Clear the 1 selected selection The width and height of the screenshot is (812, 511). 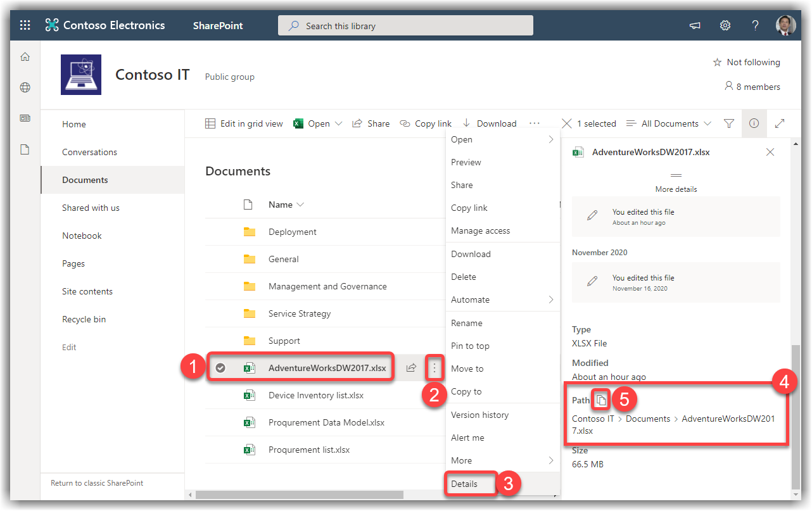click(567, 123)
